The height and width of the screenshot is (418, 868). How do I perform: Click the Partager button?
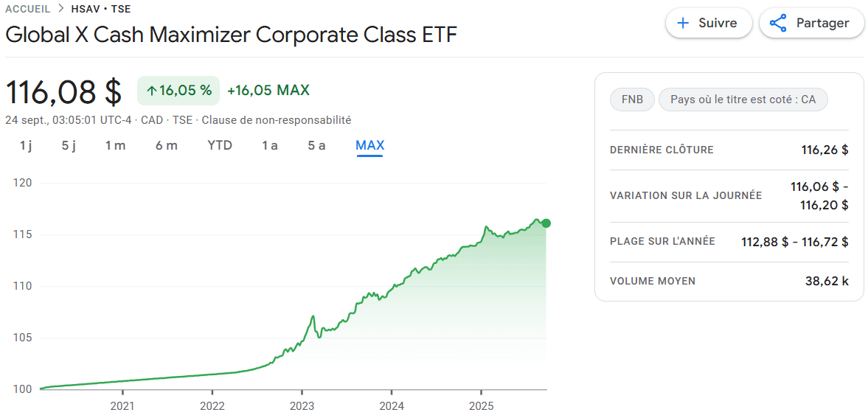811,23
